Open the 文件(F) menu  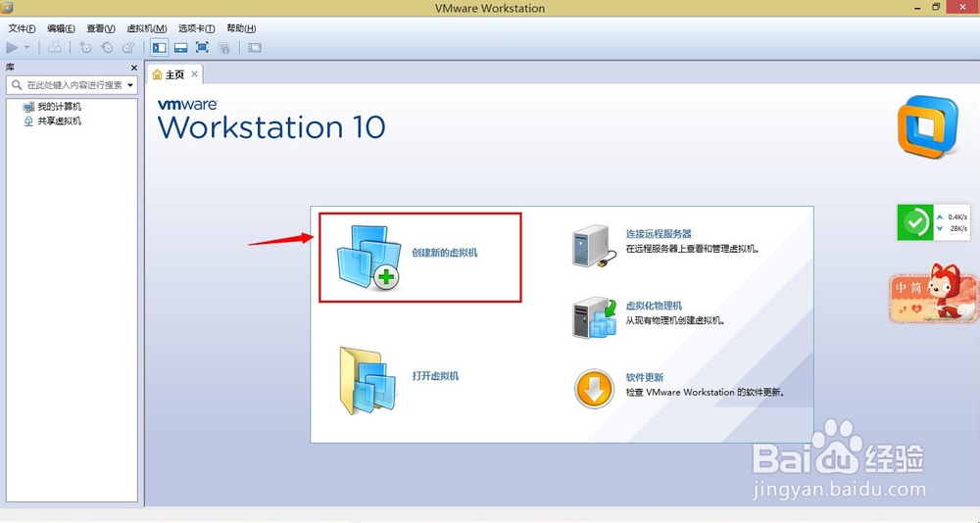point(22,28)
